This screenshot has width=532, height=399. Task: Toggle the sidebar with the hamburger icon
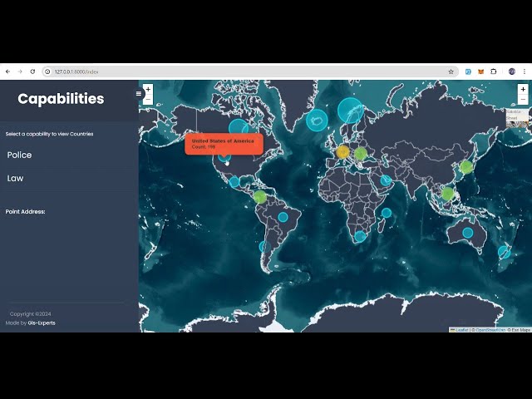pos(139,93)
